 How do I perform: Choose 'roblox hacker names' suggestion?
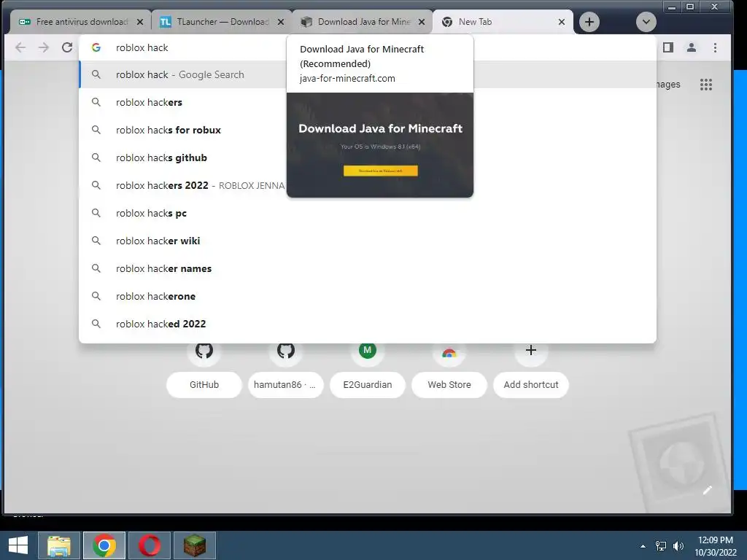(367, 268)
